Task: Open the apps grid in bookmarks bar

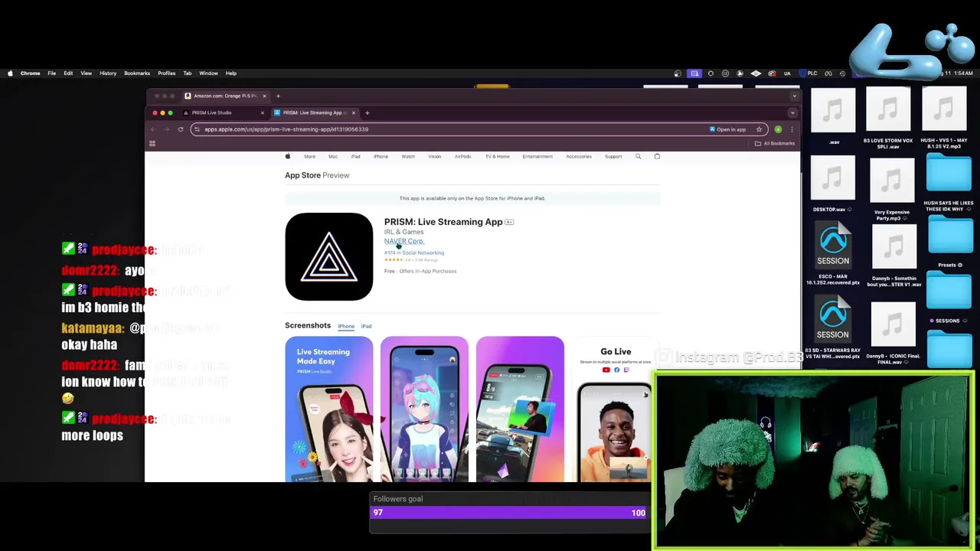Action: [x=152, y=143]
